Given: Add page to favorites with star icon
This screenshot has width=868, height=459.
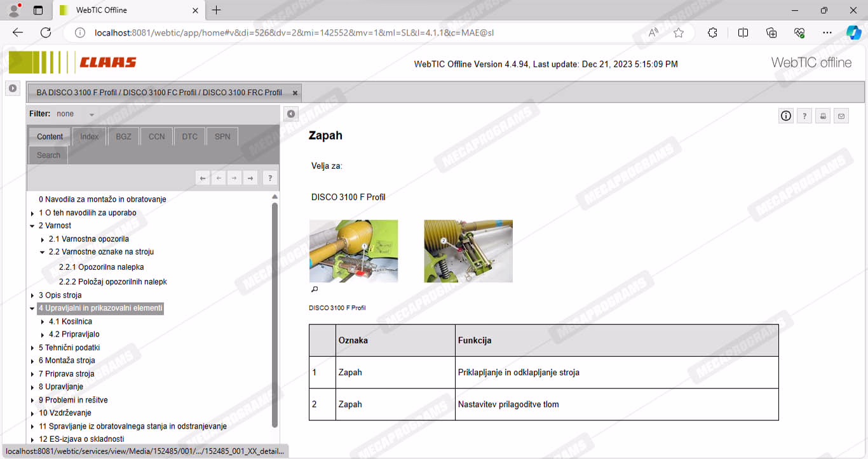Looking at the screenshot, I should pos(679,33).
